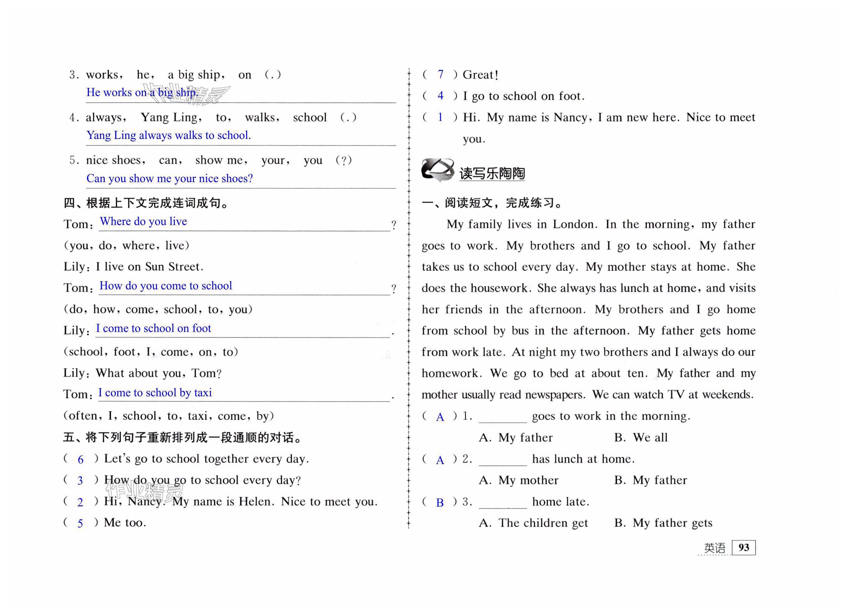Click the bracket with answer B for question 3

[440, 502]
